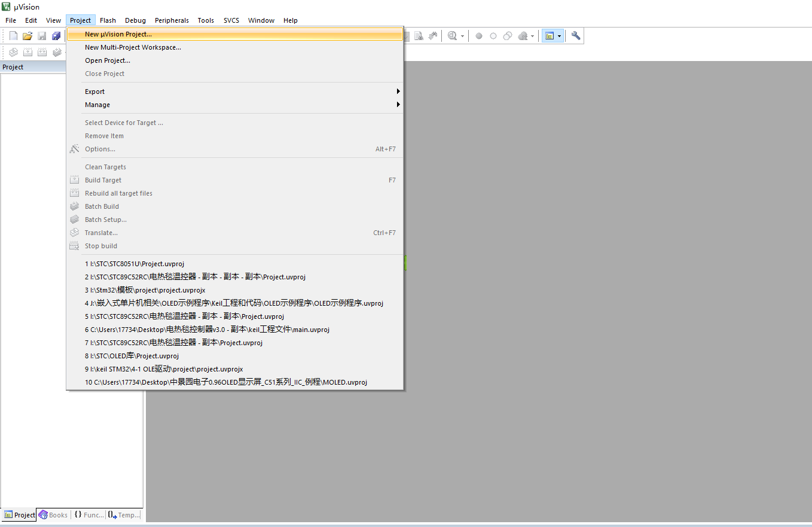812x527 pixels.
Task: Open Configuration with the wrench icon
Action: (576, 36)
